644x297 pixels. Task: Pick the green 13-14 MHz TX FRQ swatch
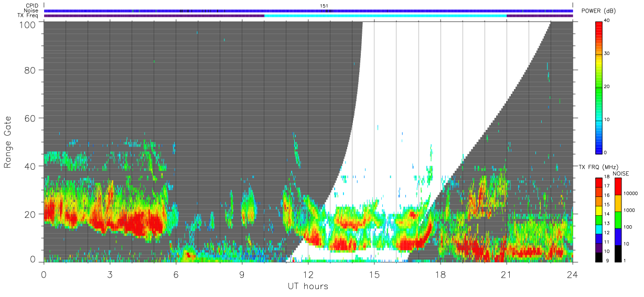[x=599, y=219]
